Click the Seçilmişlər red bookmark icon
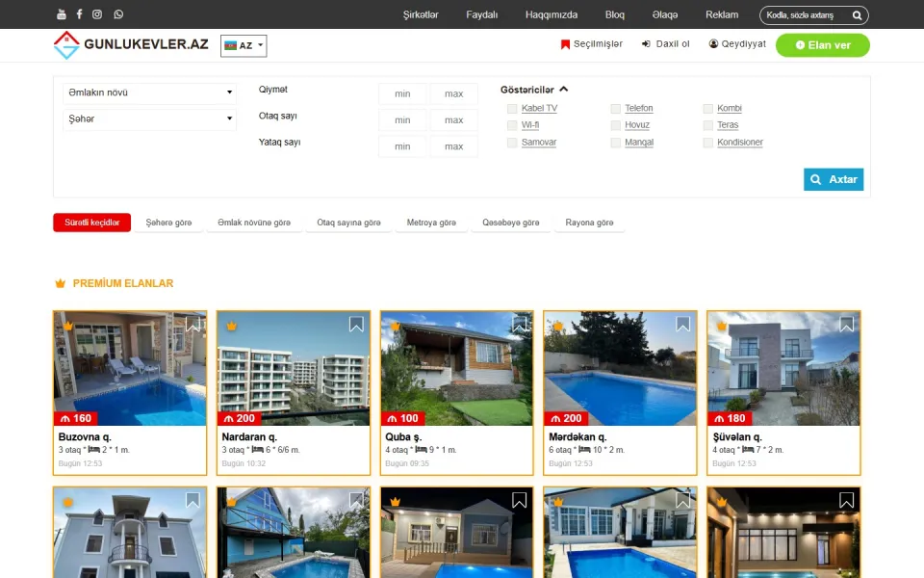924x578 pixels. [565, 44]
